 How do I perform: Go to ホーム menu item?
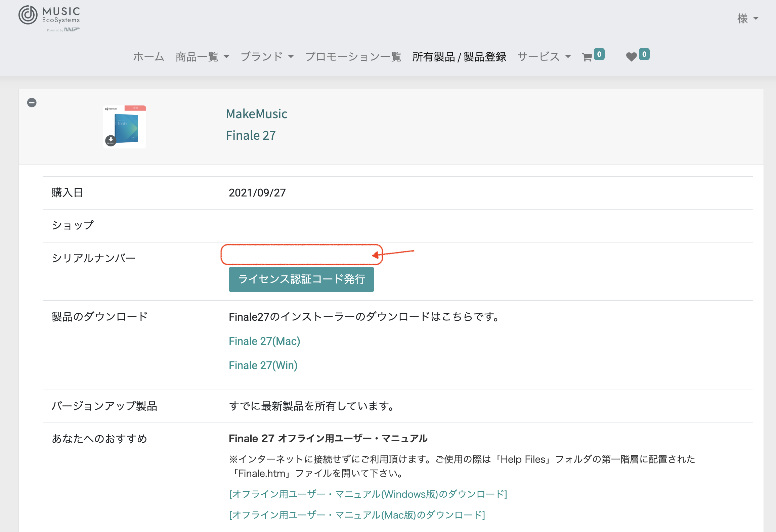pos(148,57)
